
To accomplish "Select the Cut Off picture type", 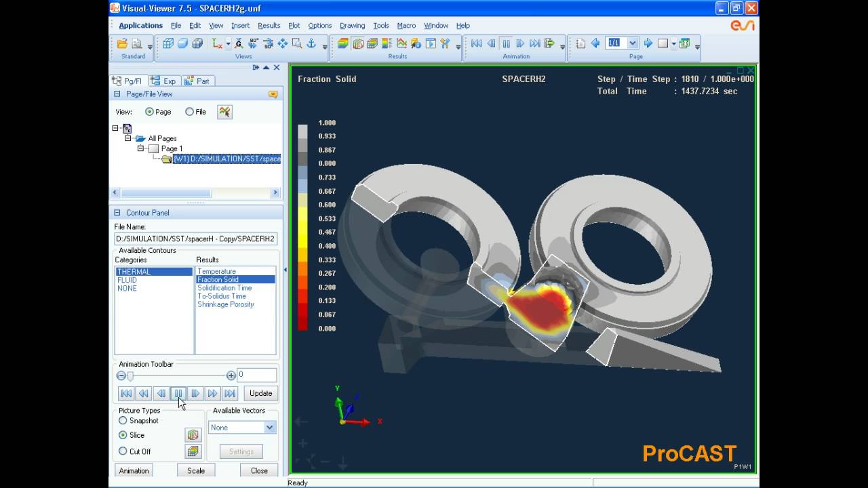I will pyautogui.click(x=123, y=451).
